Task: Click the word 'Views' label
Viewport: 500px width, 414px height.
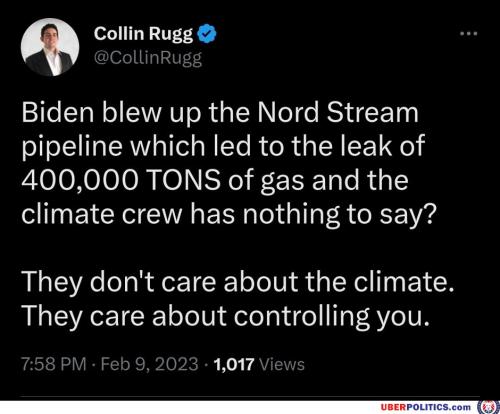Action: (282, 364)
